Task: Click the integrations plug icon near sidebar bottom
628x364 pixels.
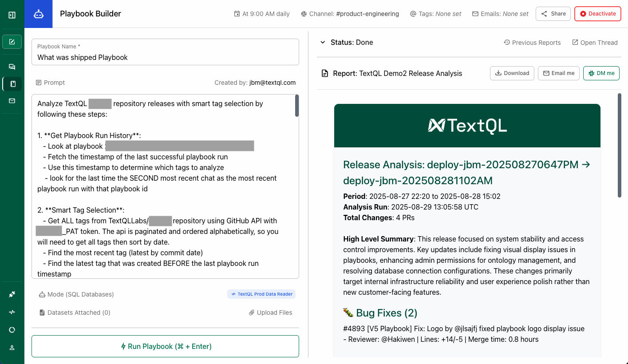Action: [12, 293]
